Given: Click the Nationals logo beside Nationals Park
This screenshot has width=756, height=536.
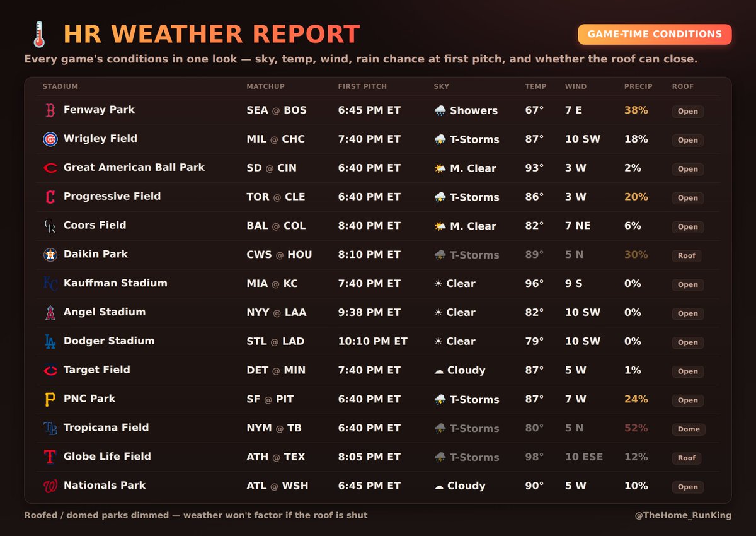Looking at the screenshot, I should click(50, 486).
